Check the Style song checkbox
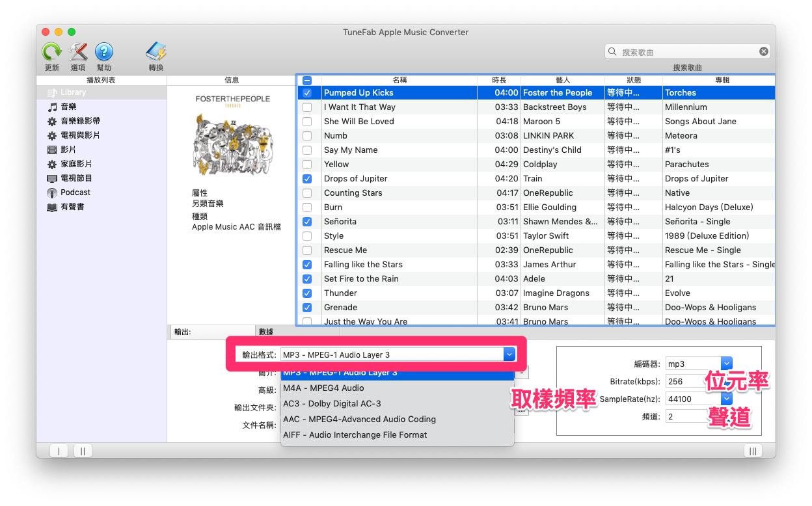Image resolution: width=812 pixels, height=506 pixels. [308, 236]
